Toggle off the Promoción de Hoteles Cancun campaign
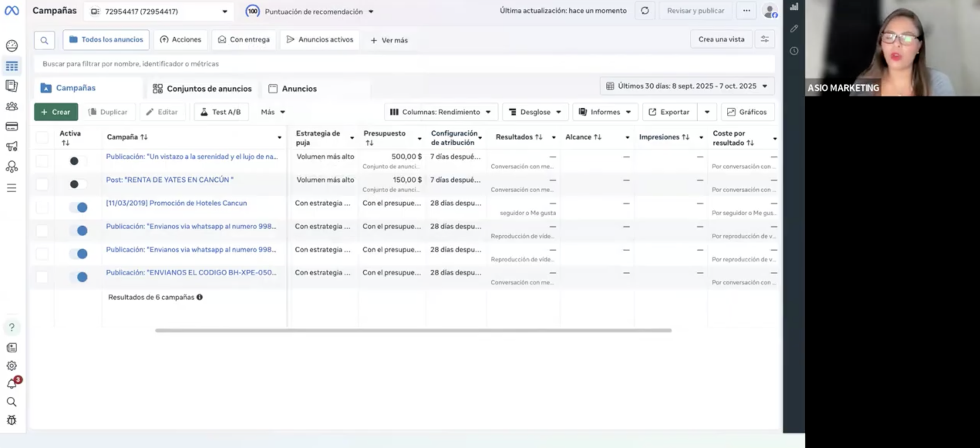 79,207
